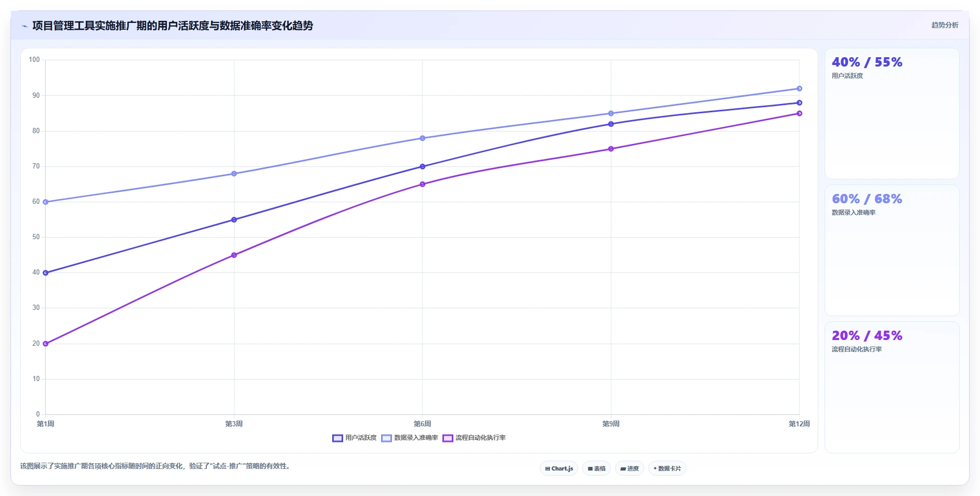Open the 40% / 55% 用户活跃度 stat card
This screenshot has width=980, height=496.
point(892,114)
